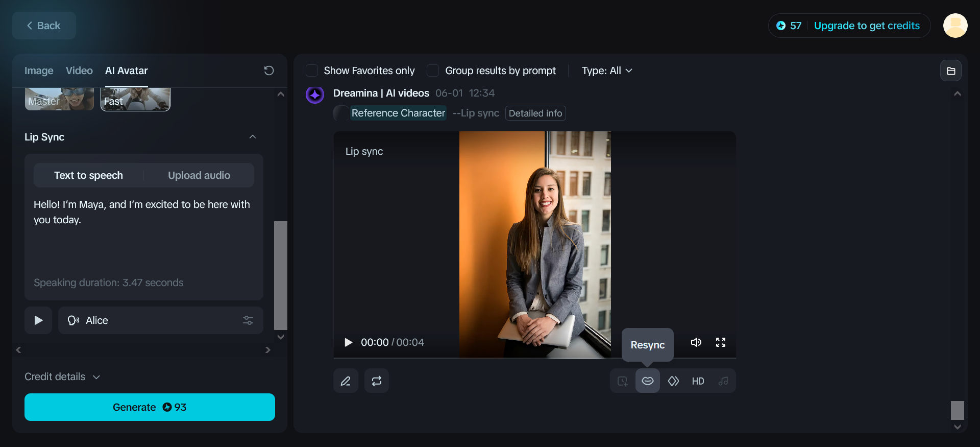Enable Show Favorites only checkbox

pos(312,70)
